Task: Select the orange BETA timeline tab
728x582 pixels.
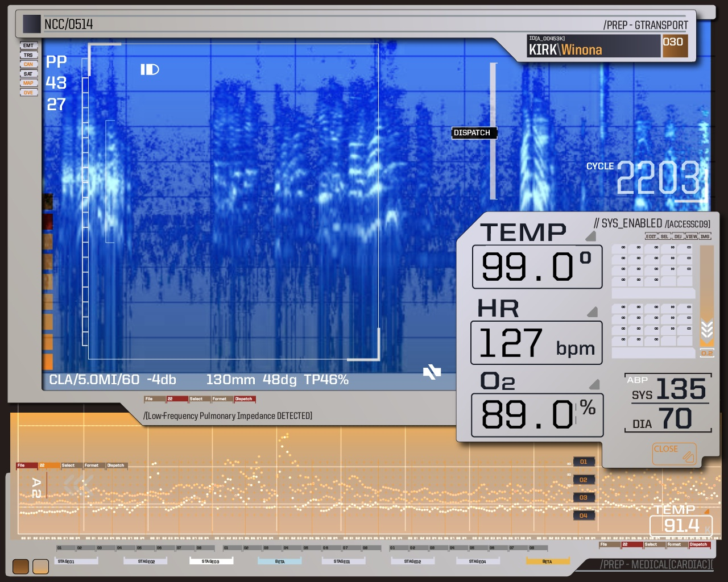Action: 547,562
